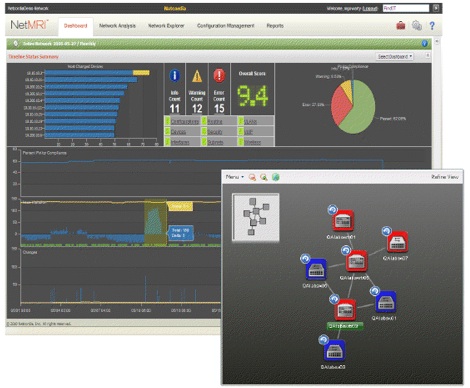The width and height of the screenshot is (470, 388).
Task: Select the QAlabswt05 red center node
Action: coord(357,261)
